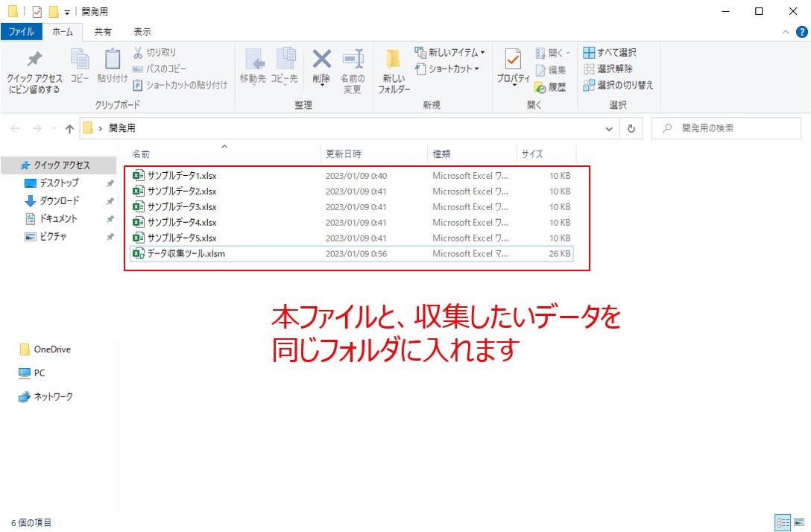Open Documents (ドキュメント) in sidebar
The image size is (811, 532).
point(58,219)
